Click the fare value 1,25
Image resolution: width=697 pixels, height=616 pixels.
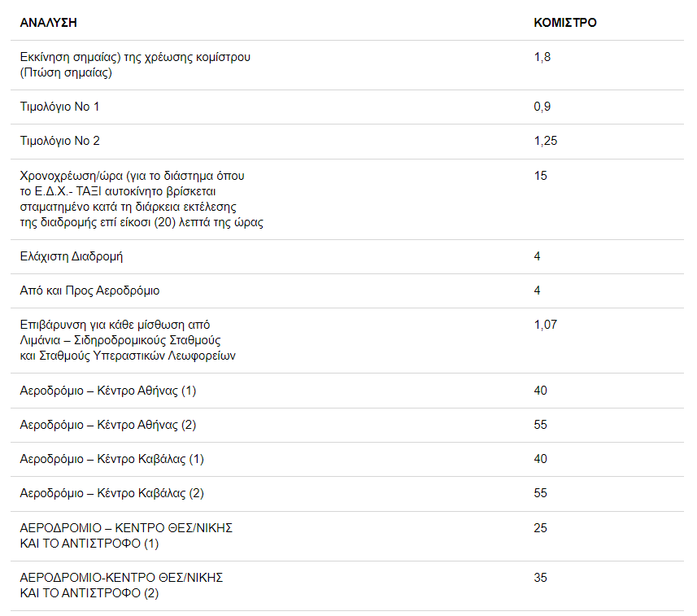tap(545, 141)
